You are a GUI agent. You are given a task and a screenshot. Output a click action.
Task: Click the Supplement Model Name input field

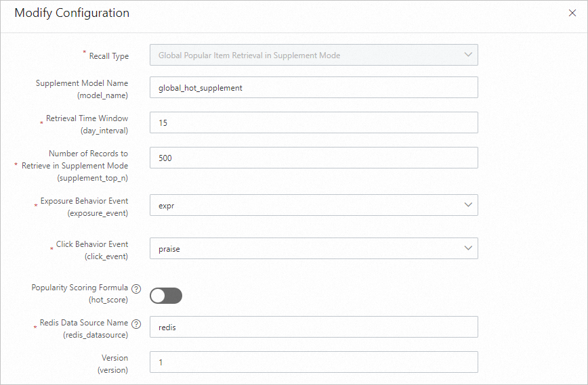(314, 88)
